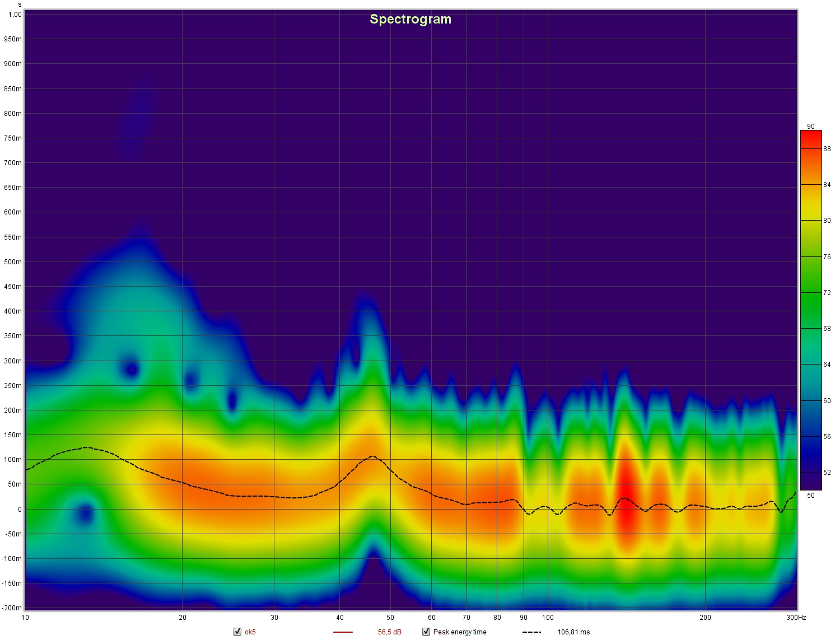Click the 10 Hz frequency axis label
This screenshot has height=640, width=840.
click(x=25, y=618)
